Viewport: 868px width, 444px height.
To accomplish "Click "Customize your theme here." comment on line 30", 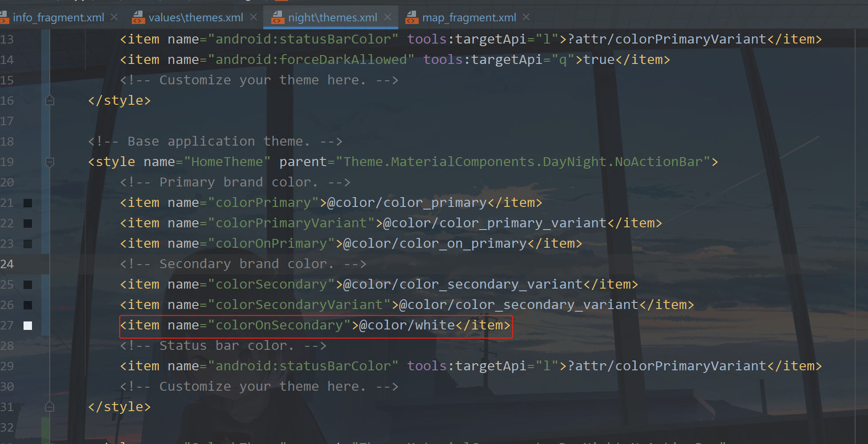I will pos(259,387).
